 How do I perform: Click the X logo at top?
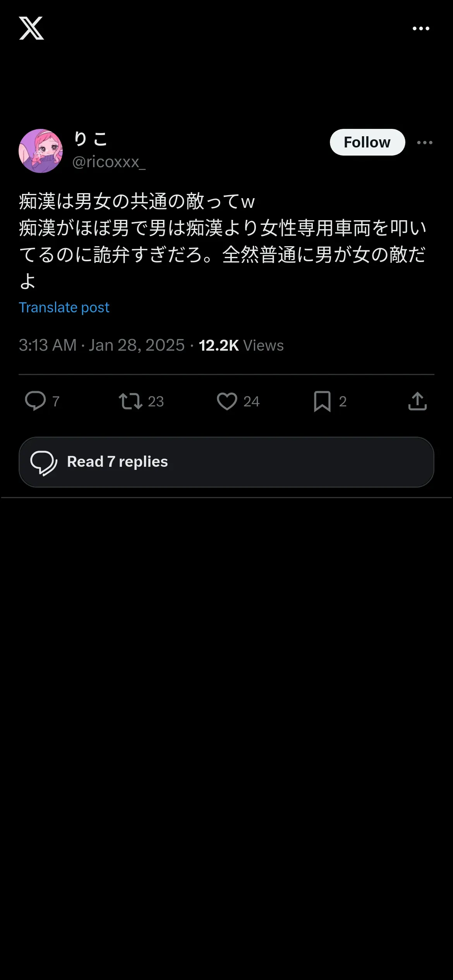click(31, 28)
